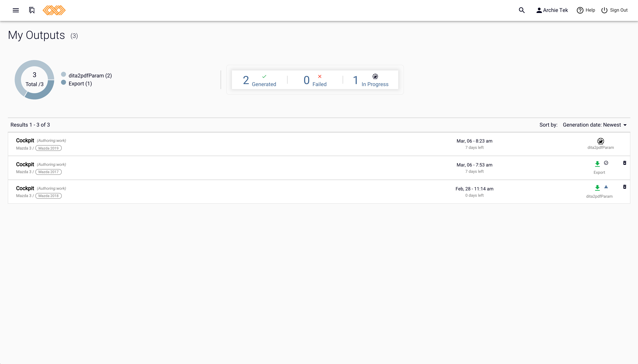Download the Export output for Mazda 2017
638x364 pixels.
597,164
